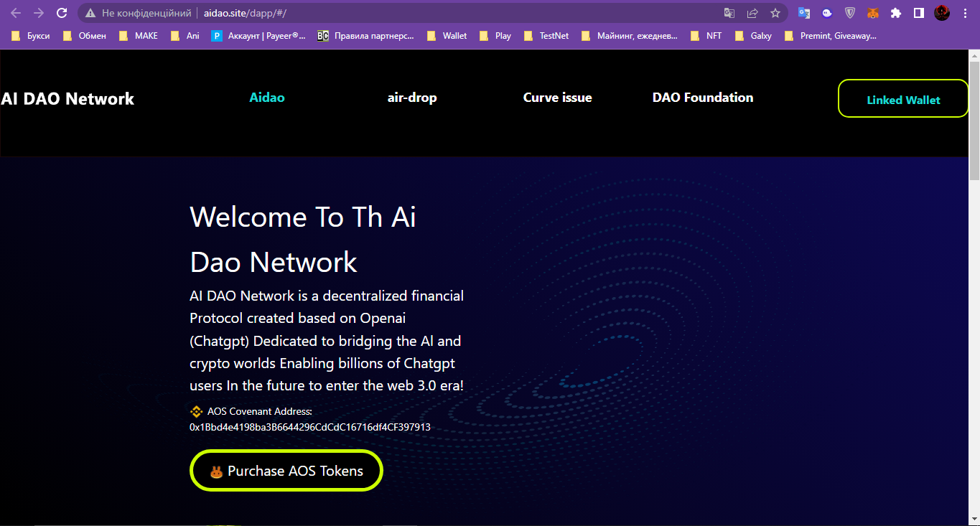Toggle the browser side panel
The image size is (980, 526).
(x=918, y=13)
